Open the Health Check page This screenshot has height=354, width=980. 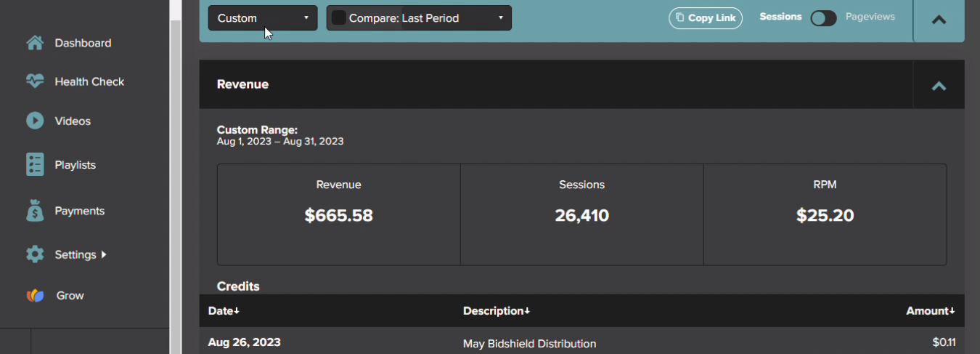(x=89, y=81)
